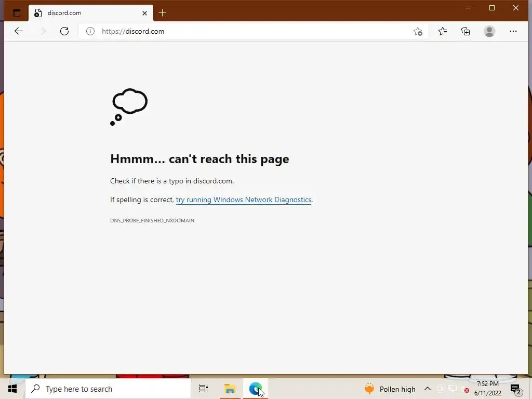Show hidden system tray icons chevron
The height and width of the screenshot is (399, 532).
(428, 389)
